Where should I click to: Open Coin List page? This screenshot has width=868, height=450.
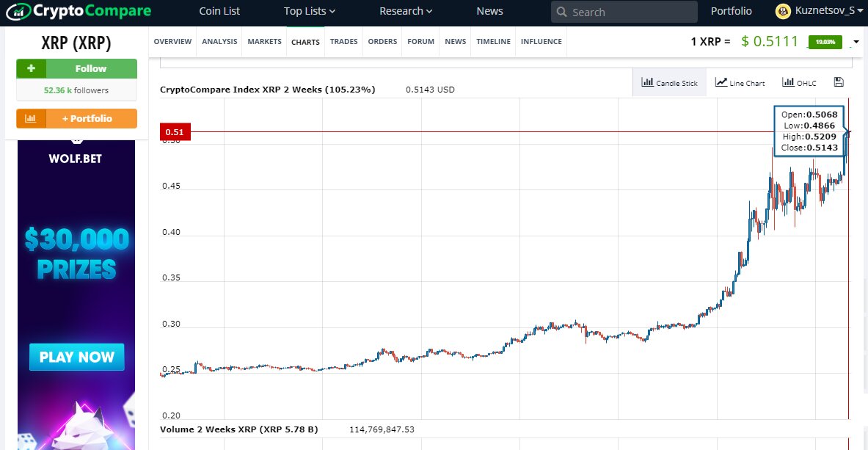pos(219,11)
